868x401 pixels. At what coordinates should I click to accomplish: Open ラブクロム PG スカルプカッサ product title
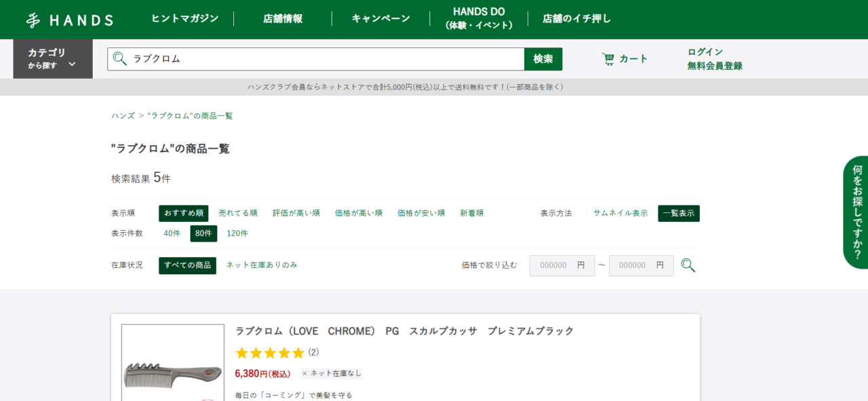(405, 331)
